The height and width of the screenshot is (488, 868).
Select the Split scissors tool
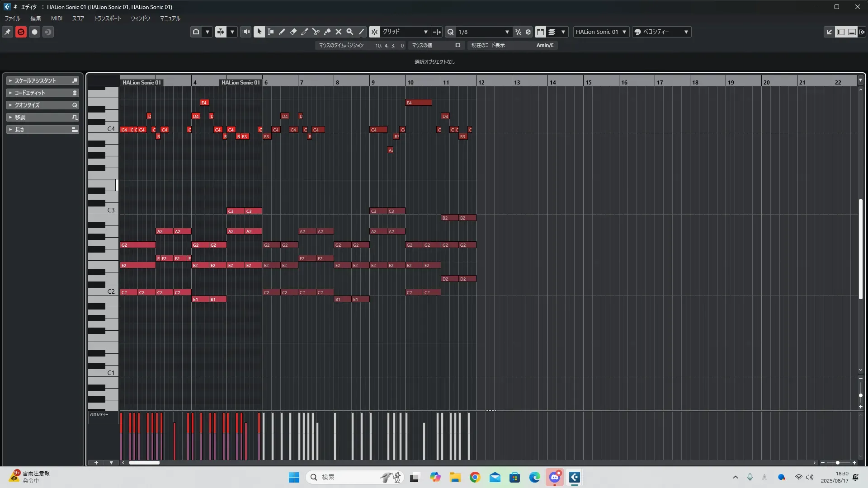click(x=316, y=32)
